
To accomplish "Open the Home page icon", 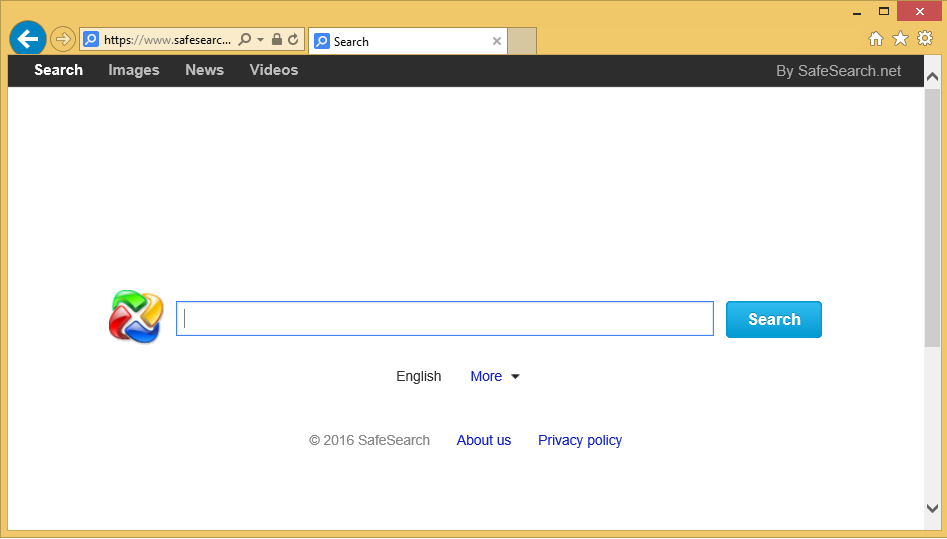I will pyautogui.click(x=875, y=39).
